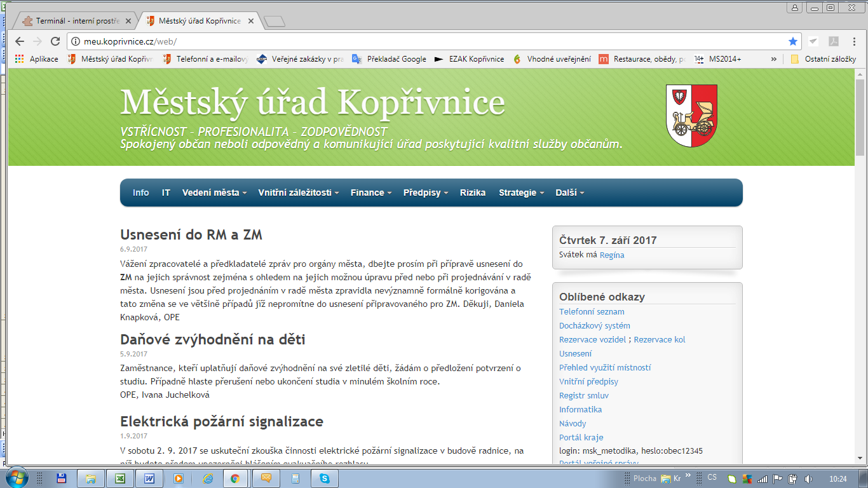Expand the Strategie dropdown menu

[x=522, y=193]
